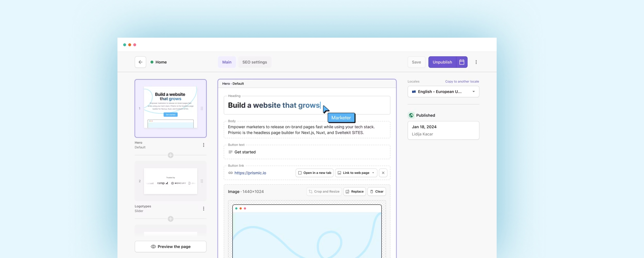Click the Body text field
This screenshot has width=644, height=258.
coord(307,130)
